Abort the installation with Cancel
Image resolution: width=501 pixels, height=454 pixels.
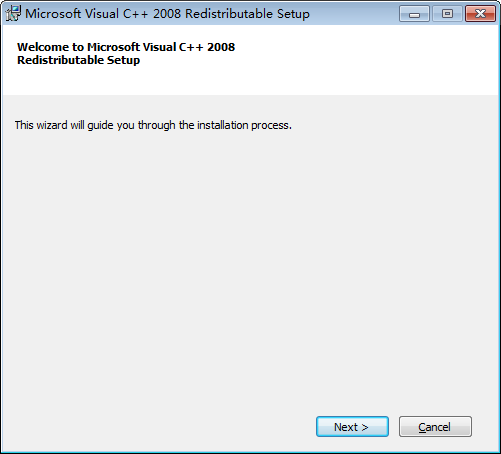(435, 426)
